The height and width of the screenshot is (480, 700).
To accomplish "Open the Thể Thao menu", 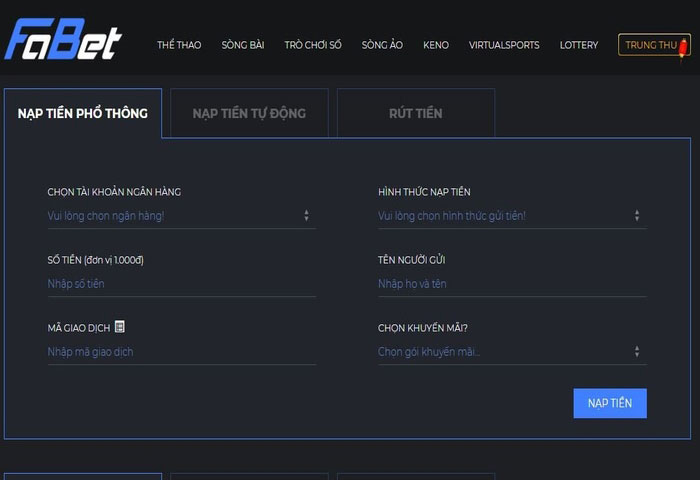I will click(x=179, y=45).
